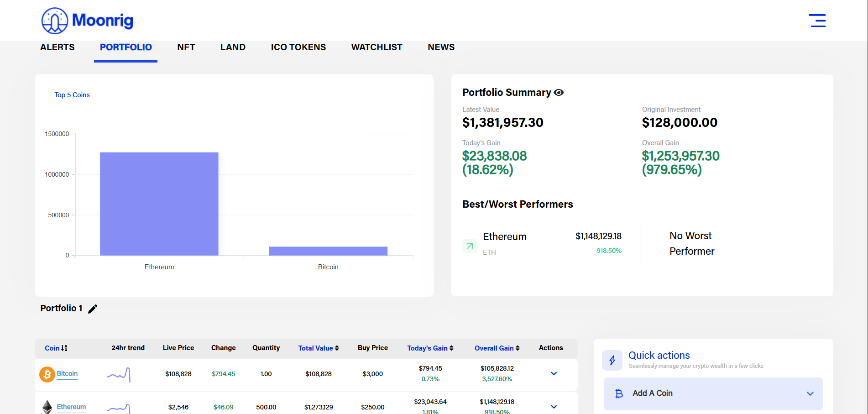Click best performer value $1,148,129.18

(x=598, y=236)
